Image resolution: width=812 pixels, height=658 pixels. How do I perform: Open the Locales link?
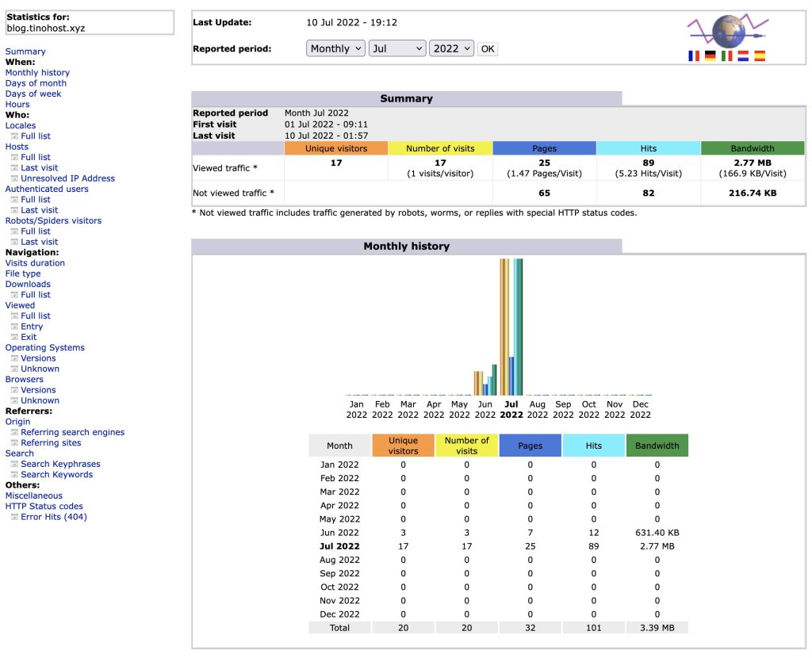click(20, 125)
